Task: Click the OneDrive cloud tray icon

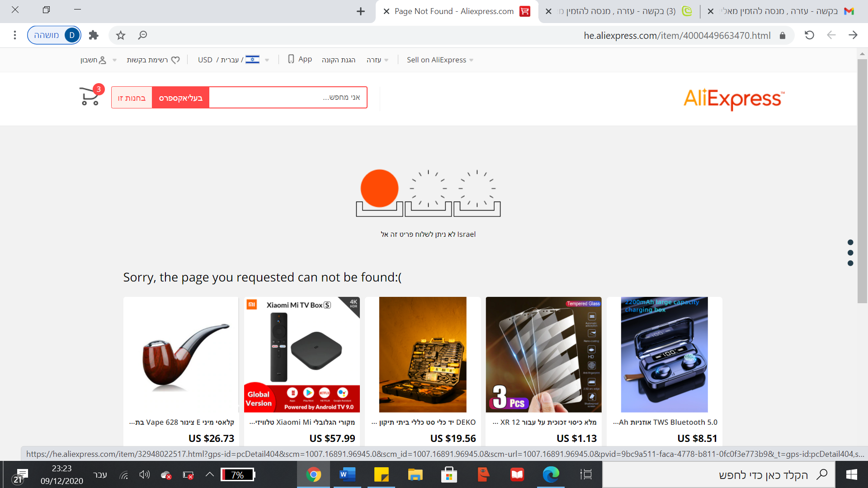Action: click(166, 475)
